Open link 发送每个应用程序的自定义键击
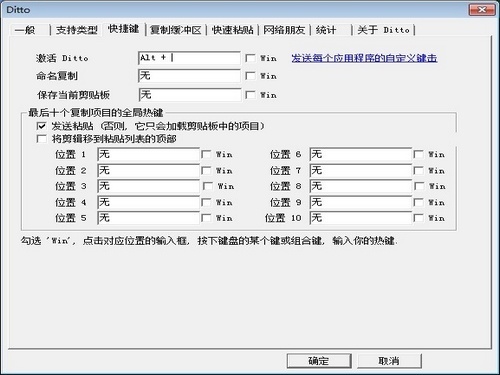The height and width of the screenshot is (375, 500). [364, 58]
